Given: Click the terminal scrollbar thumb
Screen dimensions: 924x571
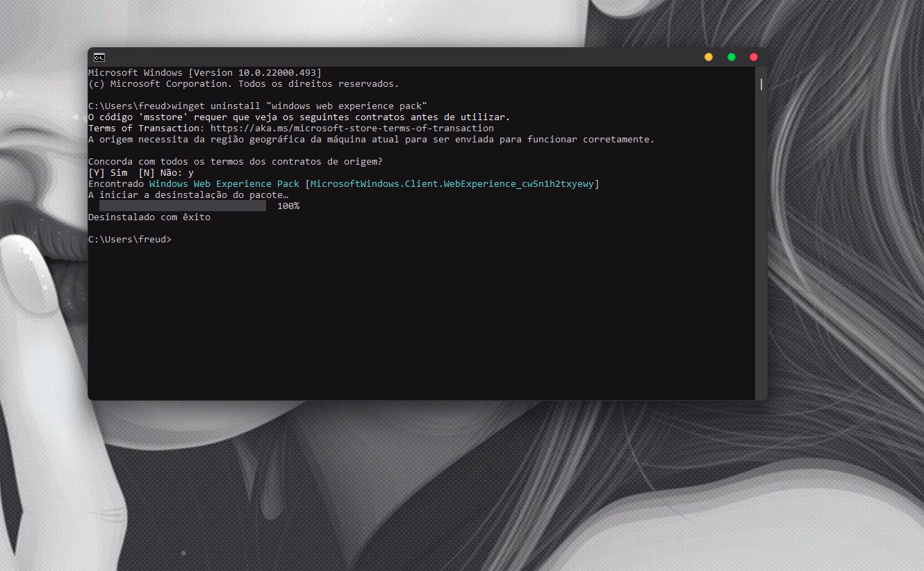Looking at the screenshot, I should 761,84.
